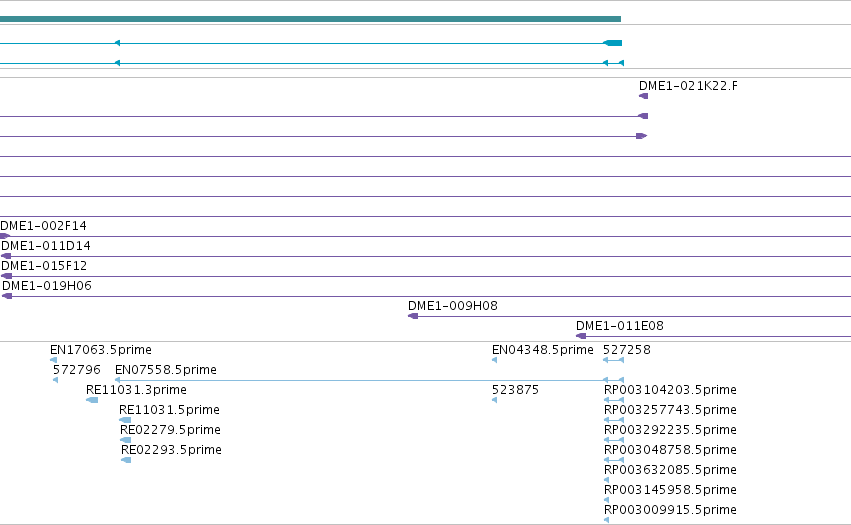Select the RE11031.5prime feature label
851x525 pixels.
click(169, 410)
